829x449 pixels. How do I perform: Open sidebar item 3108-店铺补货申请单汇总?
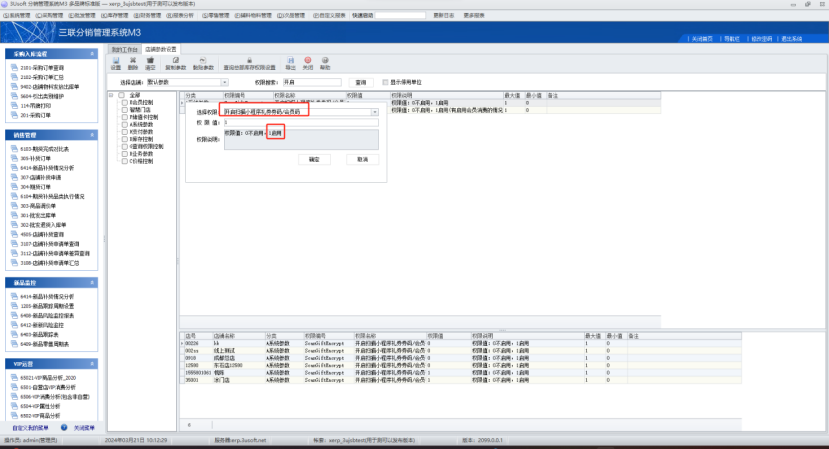tap(50, 263)
